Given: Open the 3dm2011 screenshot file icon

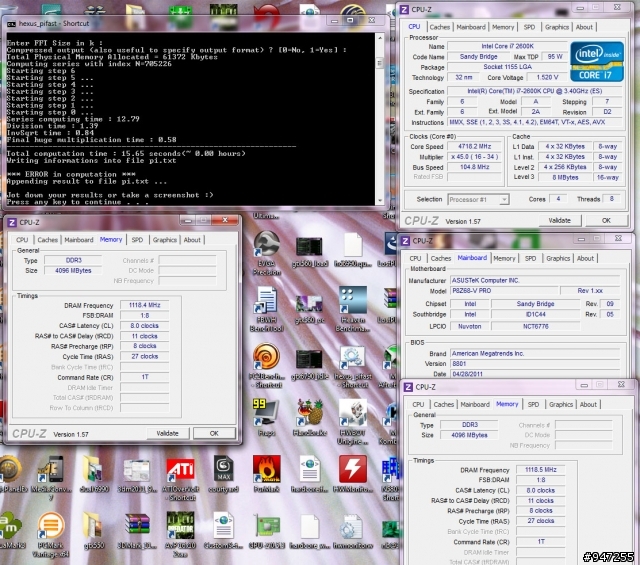Looking at the screenshot, I should coord(137,472).
